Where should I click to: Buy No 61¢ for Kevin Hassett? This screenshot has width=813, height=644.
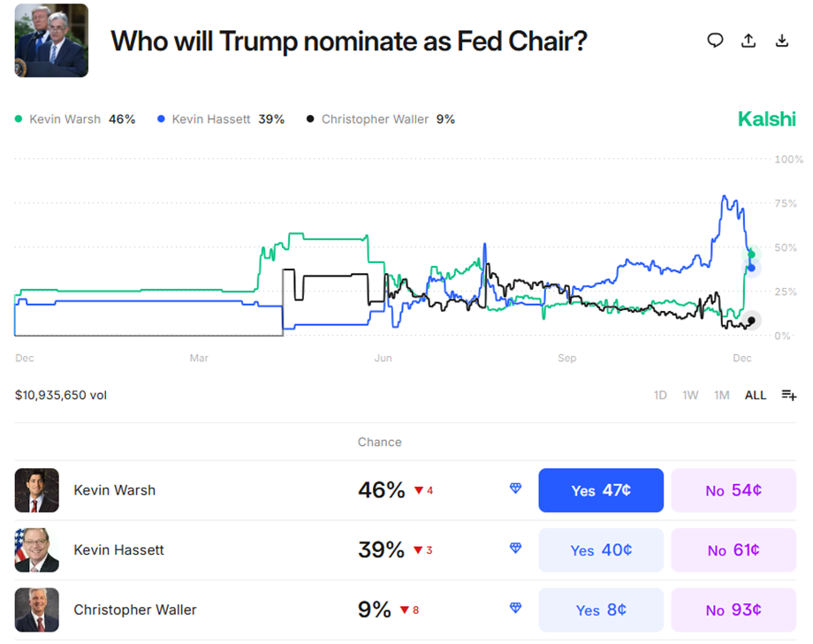(x=733, y=550)
